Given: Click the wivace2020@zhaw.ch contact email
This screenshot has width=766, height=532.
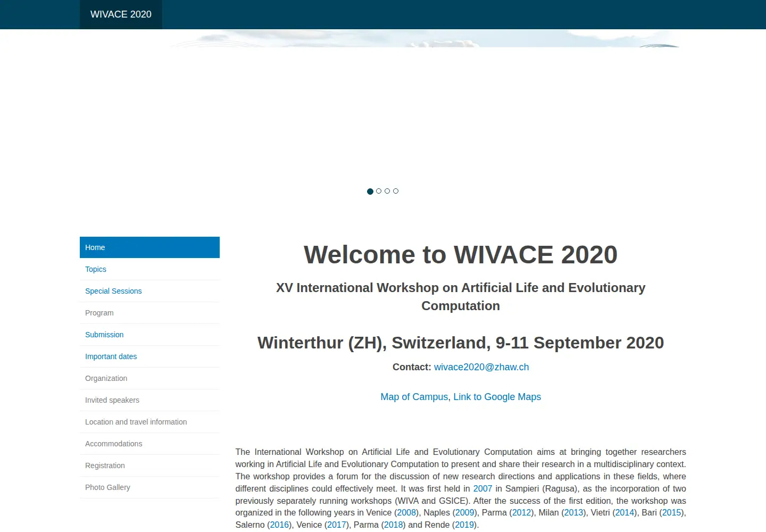Looking at the screenshot, I should click(x=481, y=367).
